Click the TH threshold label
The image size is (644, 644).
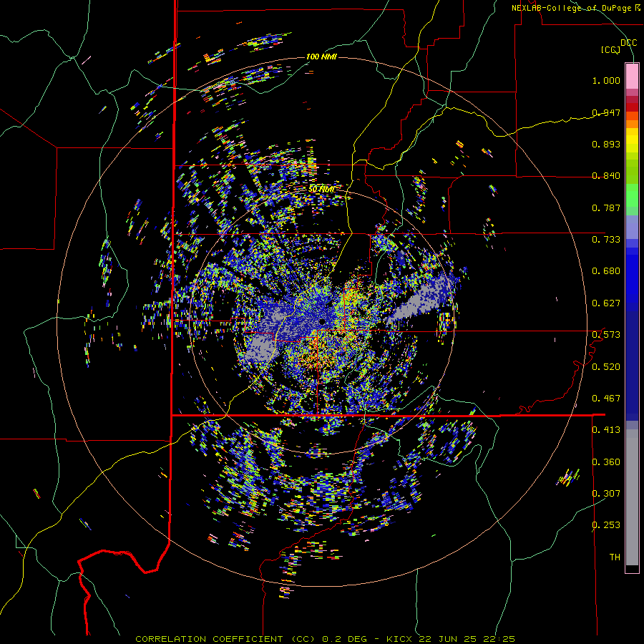point(615,557)
